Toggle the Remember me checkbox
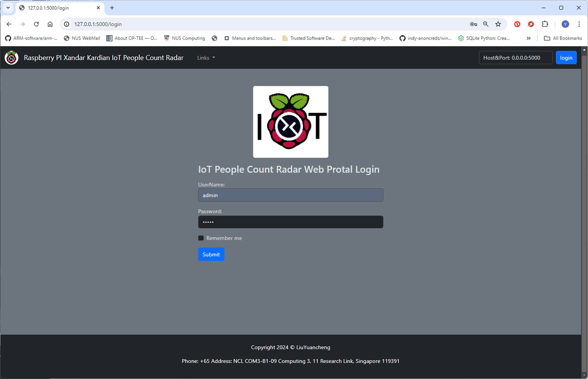The height and width of the screenshot is (379, 588). point(201,238)
